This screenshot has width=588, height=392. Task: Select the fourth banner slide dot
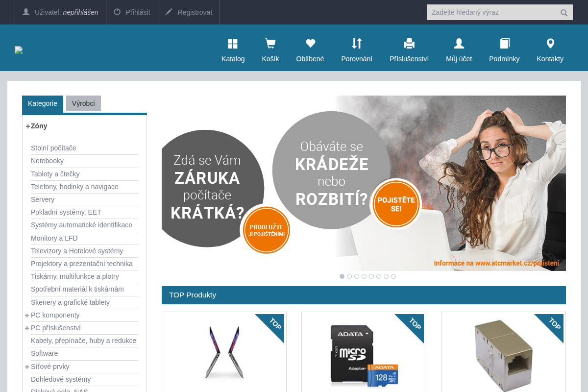pos(364,276)
